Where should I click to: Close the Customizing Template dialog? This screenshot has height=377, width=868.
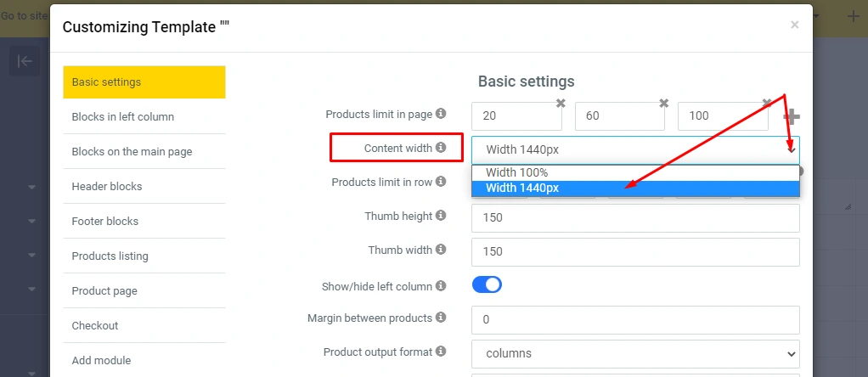[x=794, y=25]
